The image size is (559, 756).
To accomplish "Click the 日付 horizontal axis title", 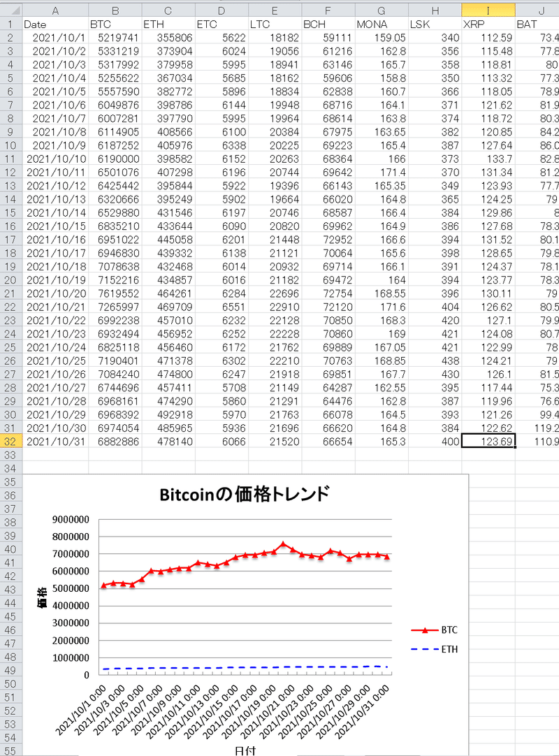I will click(245, 750).
